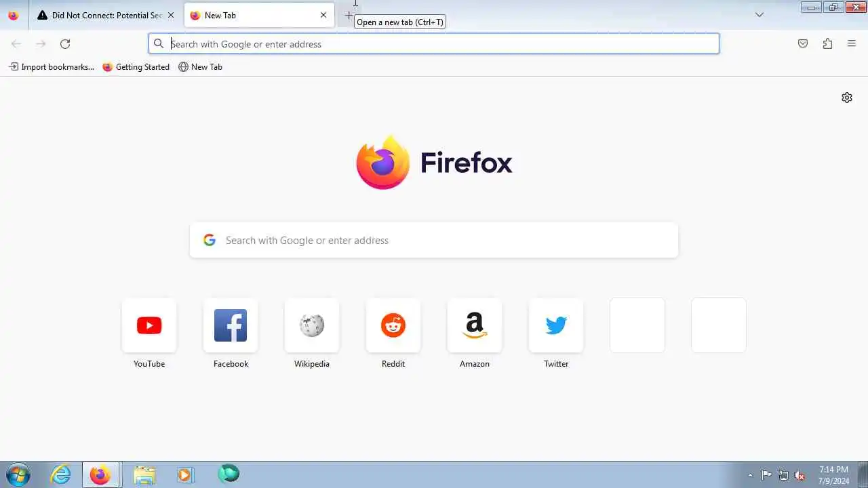Switch to the Did Not Connect tab
Viewport: 868px width, 488px height.
click(x=107, y=15)
